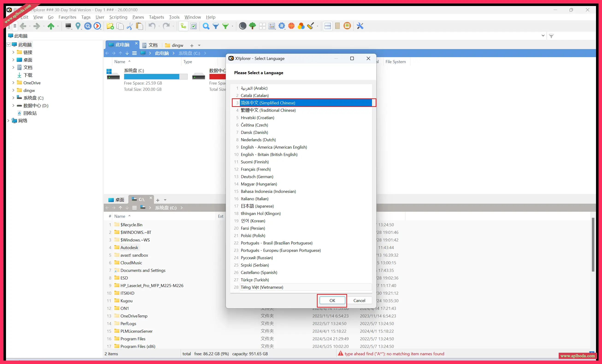Image resolution: width=602 pixels, height=364 pixels.
Task: Toggle the blue Visual Filter funnel icon
Action: 216,26
